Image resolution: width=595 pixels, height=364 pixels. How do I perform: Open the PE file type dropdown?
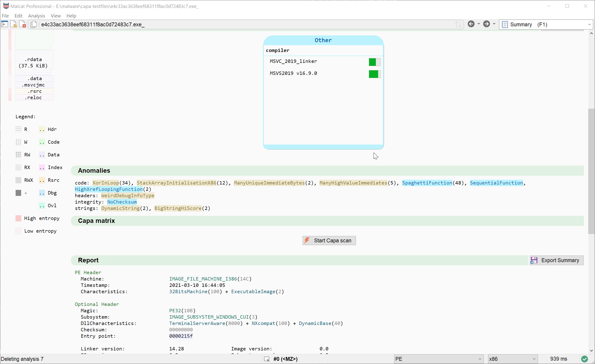click(438, 359)
